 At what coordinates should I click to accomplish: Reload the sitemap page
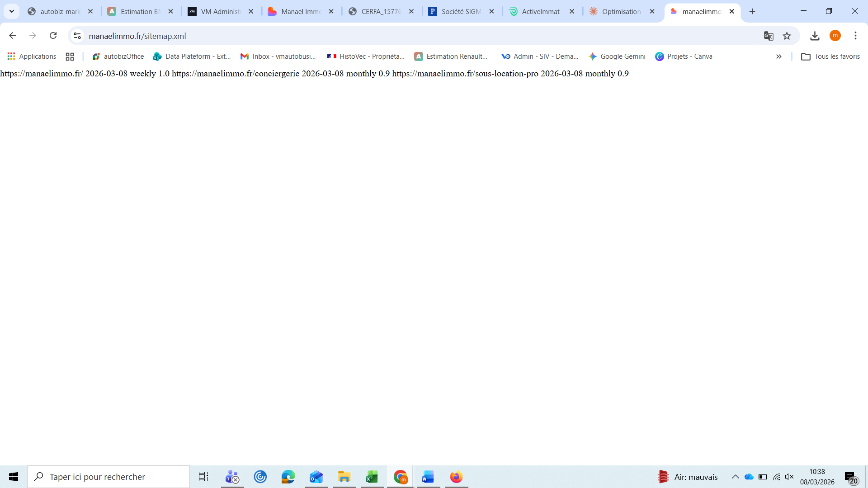click(x=53, y=36)
